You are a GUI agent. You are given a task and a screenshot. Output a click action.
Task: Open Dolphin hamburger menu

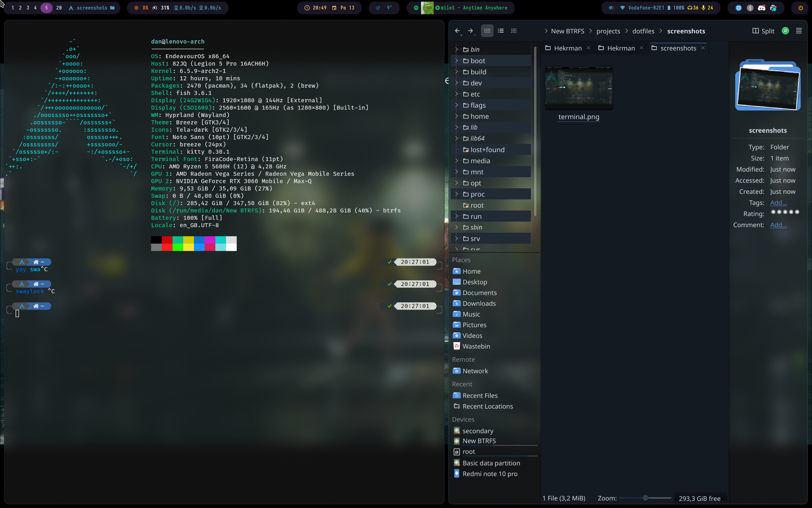click(x=799, y=31)
